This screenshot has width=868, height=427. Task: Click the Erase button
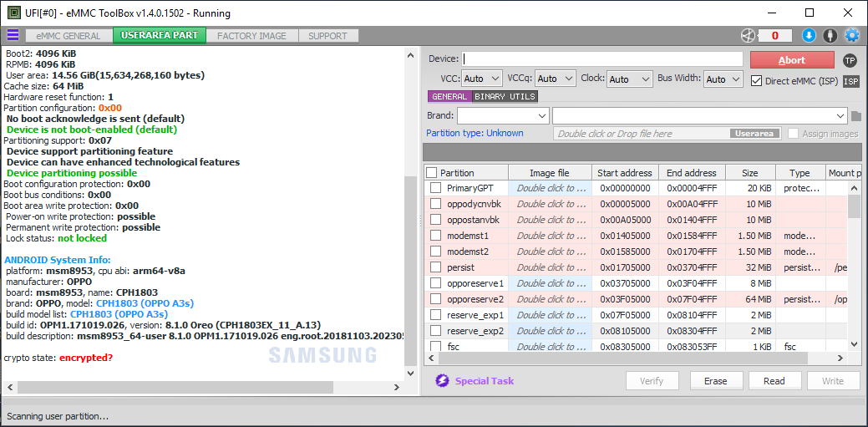716,381
